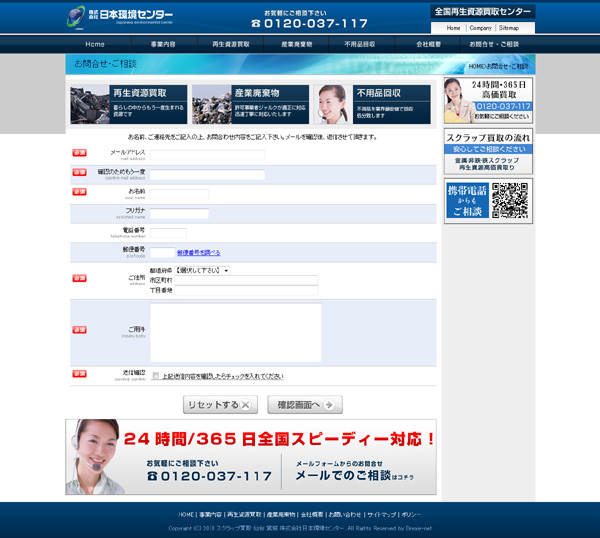Focus the 市区町村 input field
The width and height of the screenshot is (600, 538).
[246, 280]
